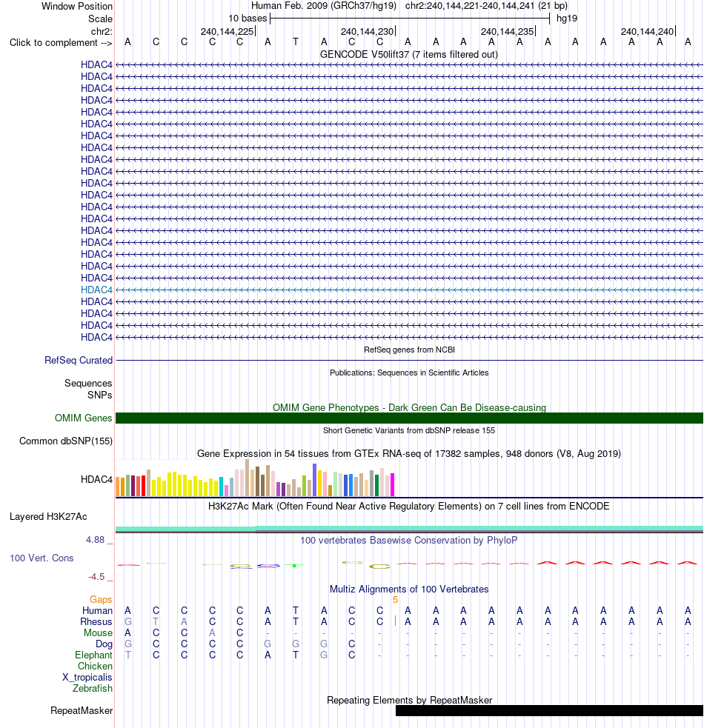Click the -4.5 lower PhyloP value
Viewport: 704px width, 728px height.
96,577
